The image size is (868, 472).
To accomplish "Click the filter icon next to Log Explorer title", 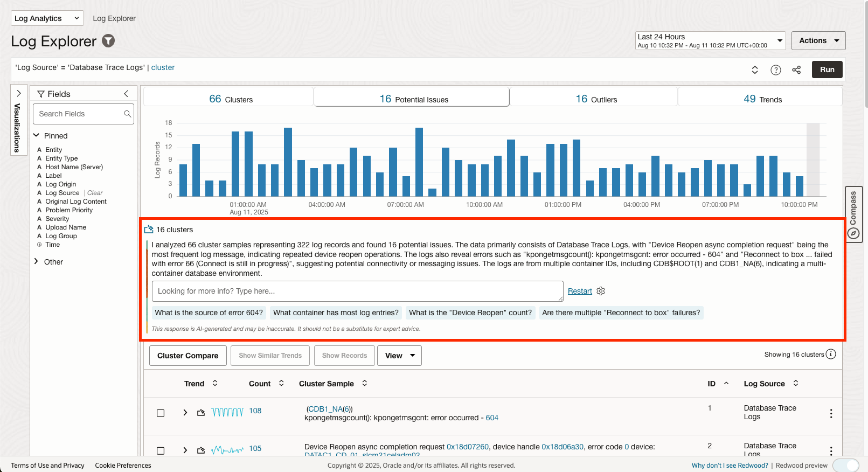I will (108, 41).
